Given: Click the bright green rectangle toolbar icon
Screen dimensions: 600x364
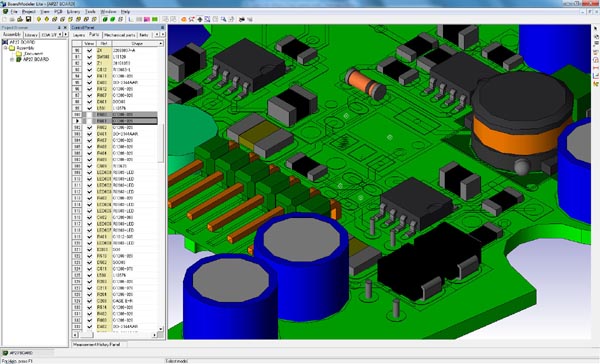Looking at the screenshot, I should (155, 19).
